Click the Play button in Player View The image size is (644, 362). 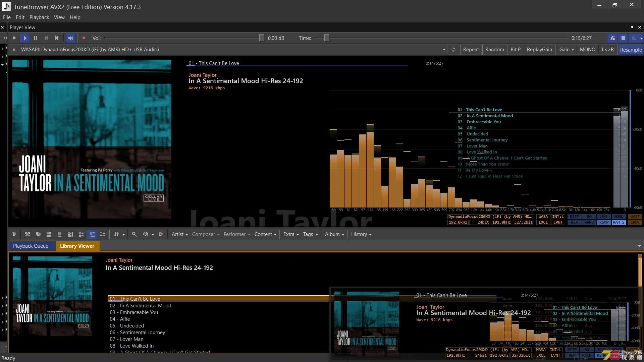click(x=25, y=38)
